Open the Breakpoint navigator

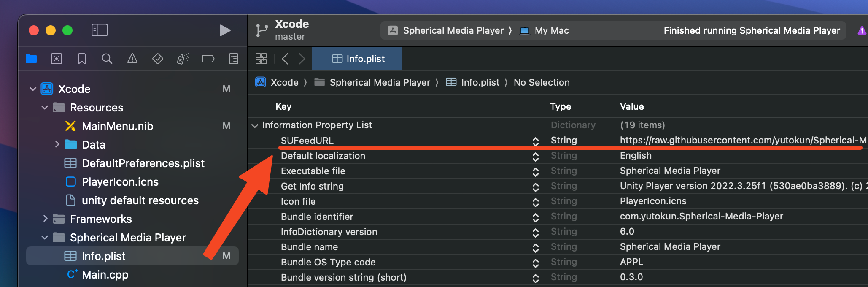208,59
